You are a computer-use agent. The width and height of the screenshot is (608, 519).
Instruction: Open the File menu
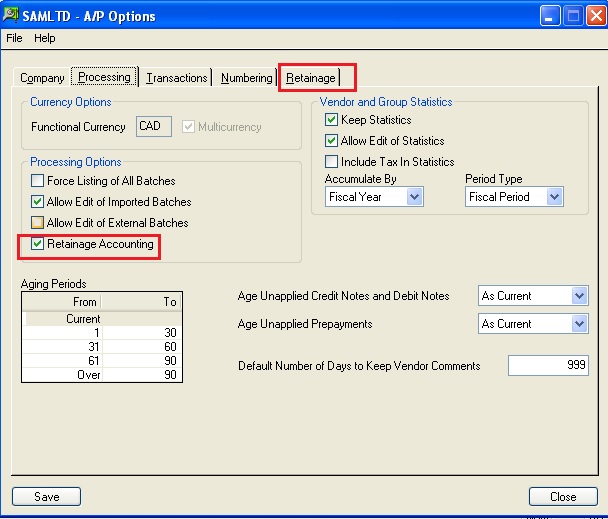tap(14, 38)
